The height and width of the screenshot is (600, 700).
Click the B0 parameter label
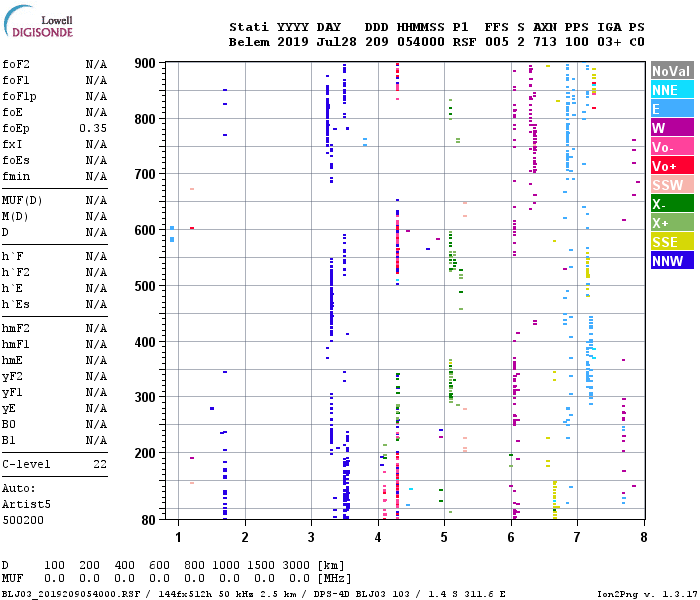click(8, 425)
